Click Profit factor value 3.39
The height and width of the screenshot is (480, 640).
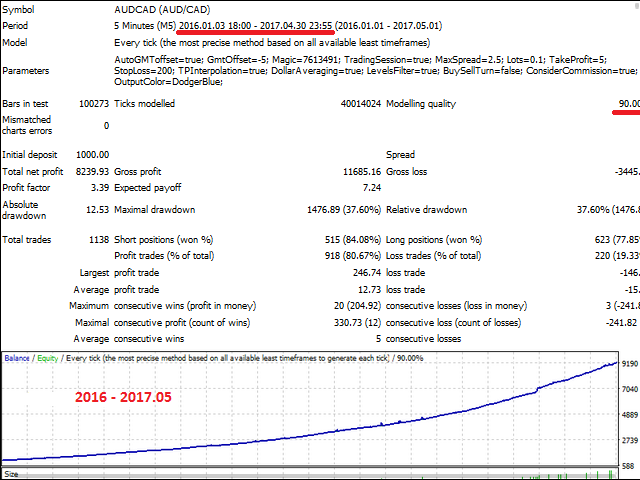coord(100,188)
